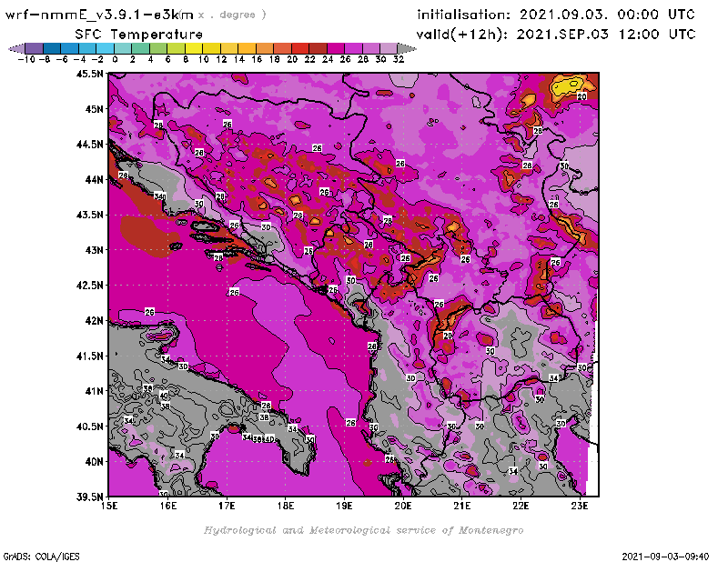Click the latitude label '42.5N'
The width and height of the screenshot is (728, 562).
point(90,286)
